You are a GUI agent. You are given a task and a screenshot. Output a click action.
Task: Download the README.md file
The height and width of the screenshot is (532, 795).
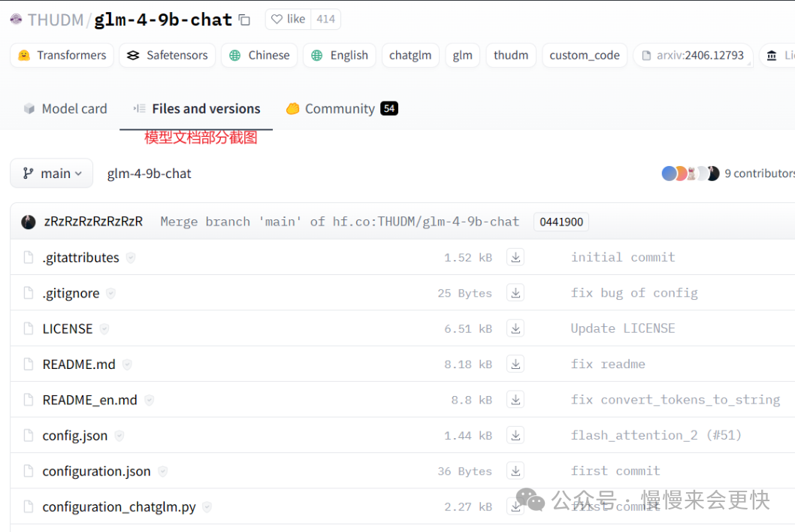[515, 364]
